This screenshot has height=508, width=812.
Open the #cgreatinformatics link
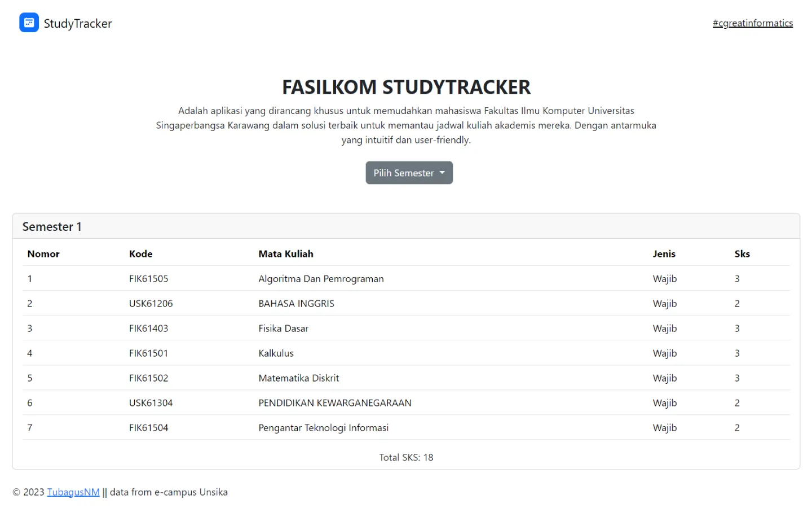pos(753,23)
